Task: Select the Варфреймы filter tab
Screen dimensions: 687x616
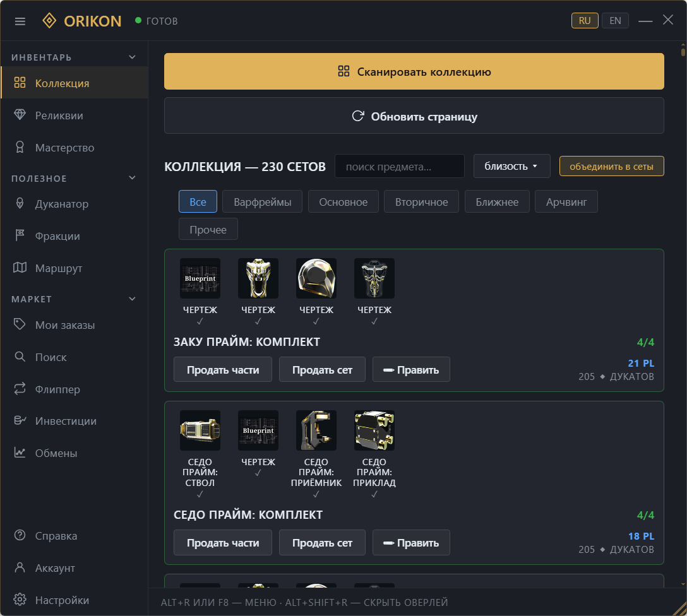Action: coord(263,201)
